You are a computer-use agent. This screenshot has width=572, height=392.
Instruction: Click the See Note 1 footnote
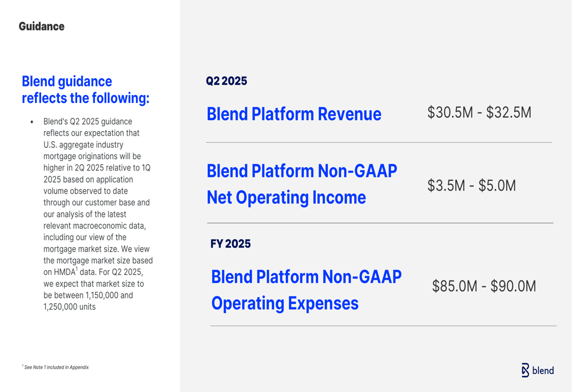point(55,367)
